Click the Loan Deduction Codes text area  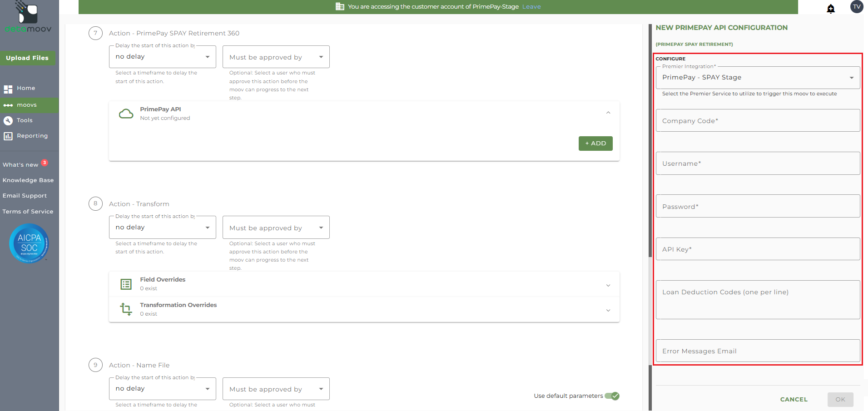[758, 300]
